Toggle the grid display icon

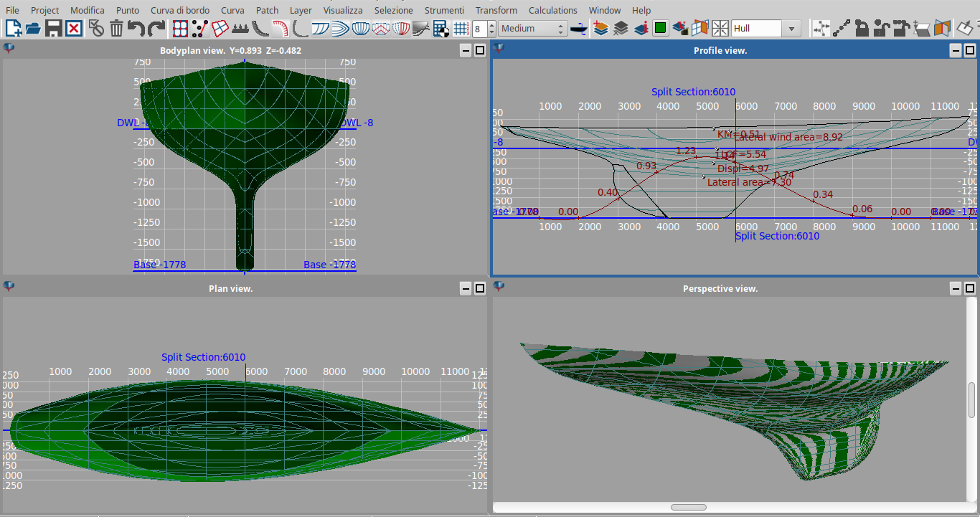[461, 29]
